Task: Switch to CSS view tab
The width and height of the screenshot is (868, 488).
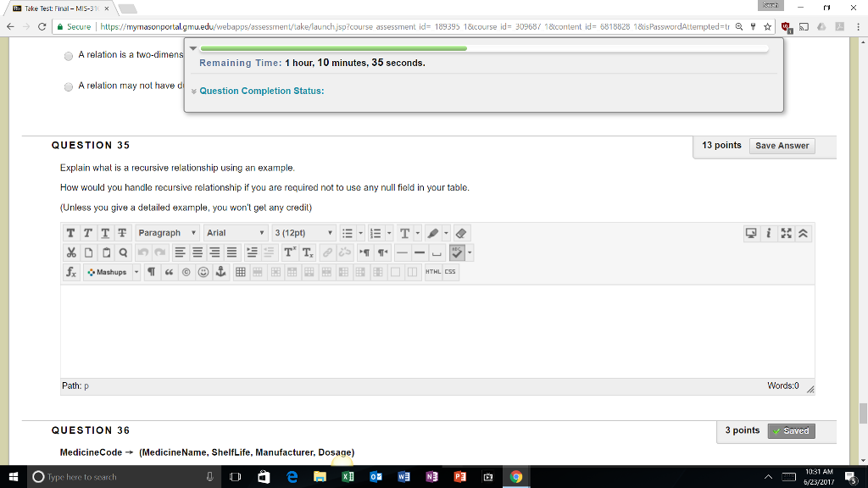Action: pos(450,271)
